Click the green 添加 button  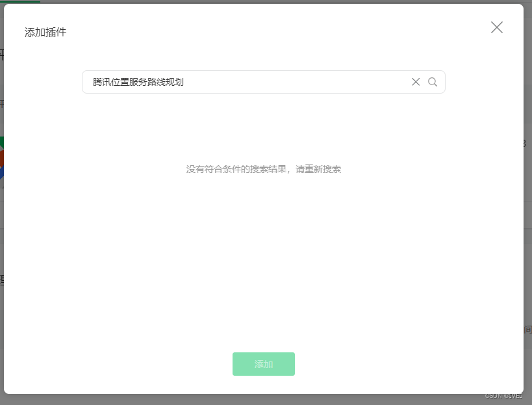[x=264, y=364]
